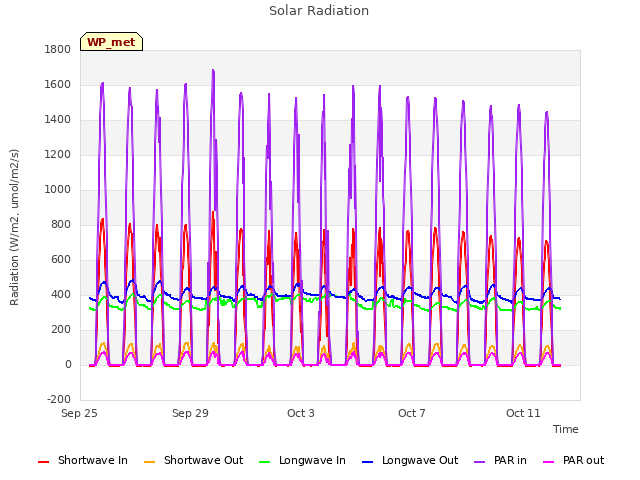640x480 pixels.
Task: Click the red Shortwave In legend swatch
Action: (44, 462)
